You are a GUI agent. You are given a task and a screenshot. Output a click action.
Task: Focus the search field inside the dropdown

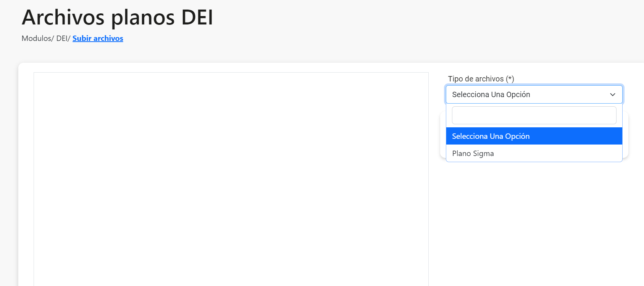(534, 115)
